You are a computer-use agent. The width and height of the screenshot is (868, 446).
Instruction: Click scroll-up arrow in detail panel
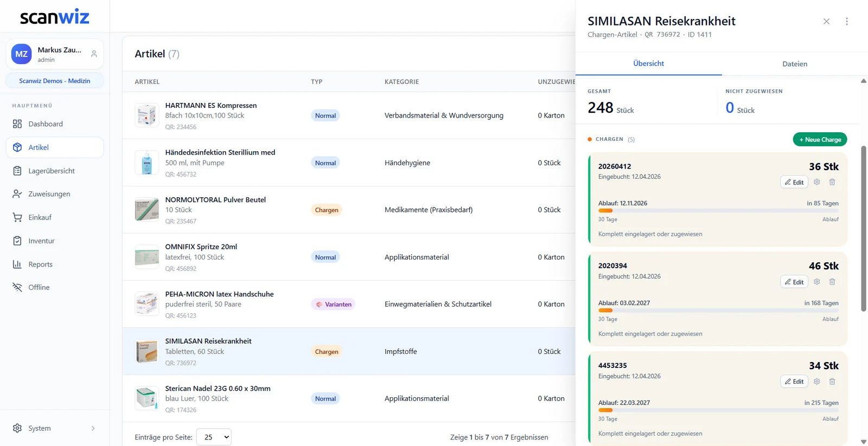pyautogui.click(x=864, y=81)
